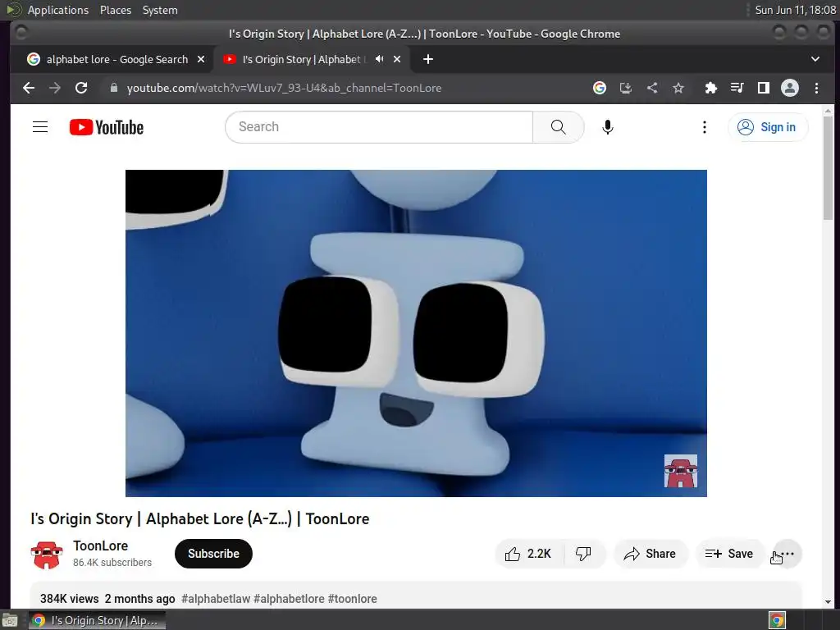
Task: Click the browser forward arrow
Action: pyautogui.click(x=55, y=88)
